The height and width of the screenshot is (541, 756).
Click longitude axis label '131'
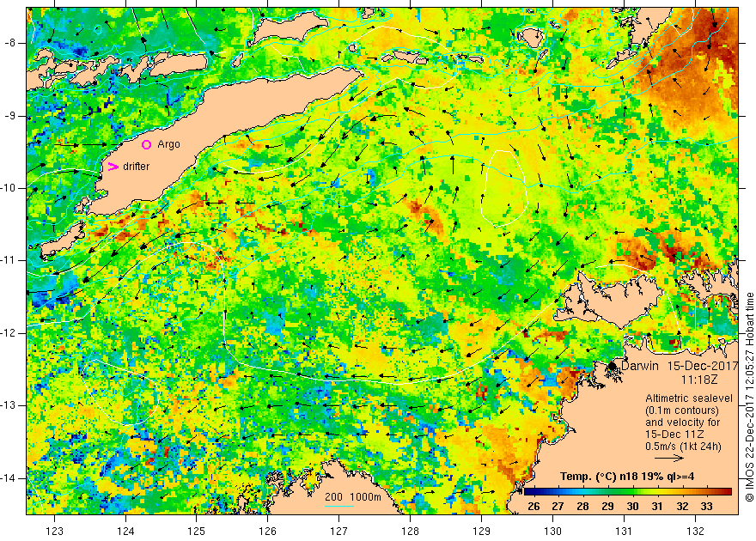point(624,532)
